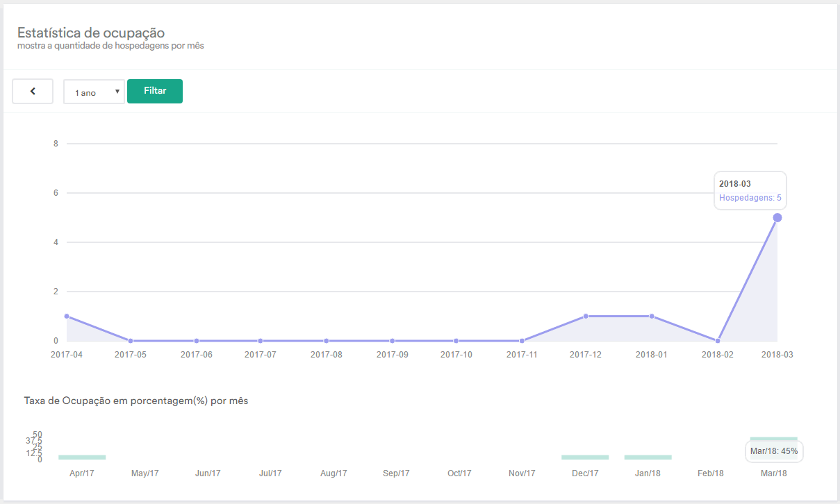The width and height of the screenshot is (840, 504).
Task: Click the y-axis value 4 label
Action: [56, 242]
